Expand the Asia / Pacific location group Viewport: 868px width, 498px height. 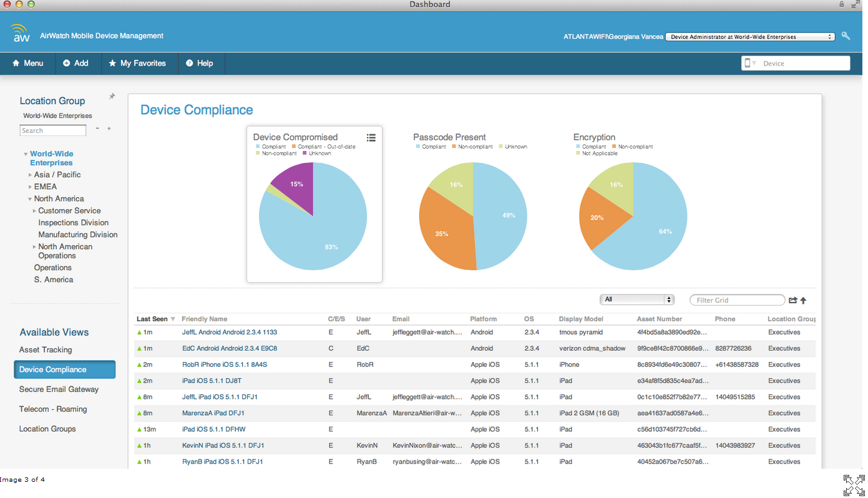tap(30, 175)
